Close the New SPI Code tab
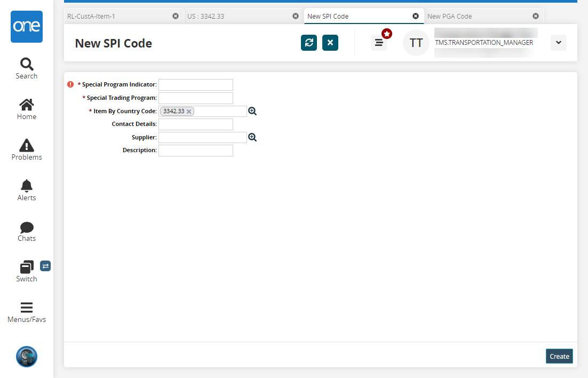The image size is (588, 378). tap(416, 16)
